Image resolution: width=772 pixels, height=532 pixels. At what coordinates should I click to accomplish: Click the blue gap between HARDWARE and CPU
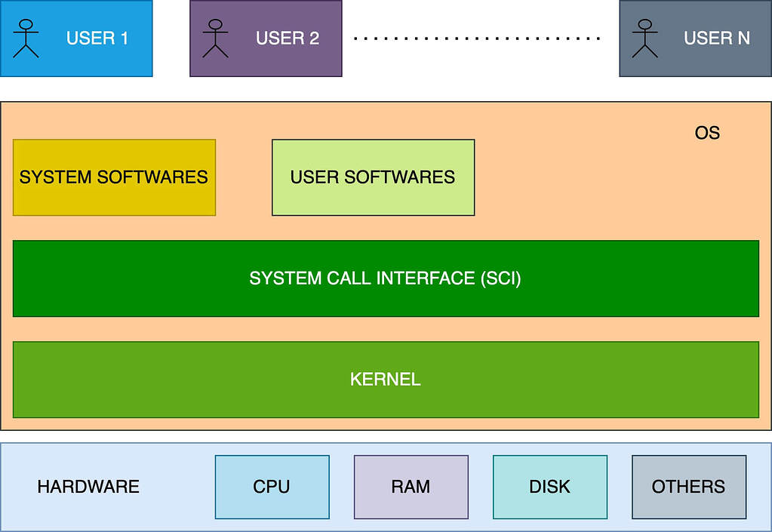coord(177,487)
